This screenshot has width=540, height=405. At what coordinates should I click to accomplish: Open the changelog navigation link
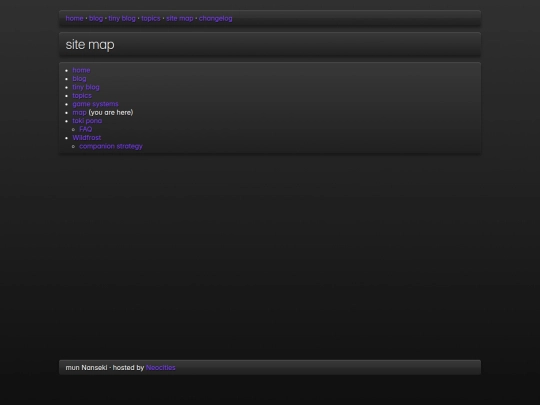click(x=215, y=19)
